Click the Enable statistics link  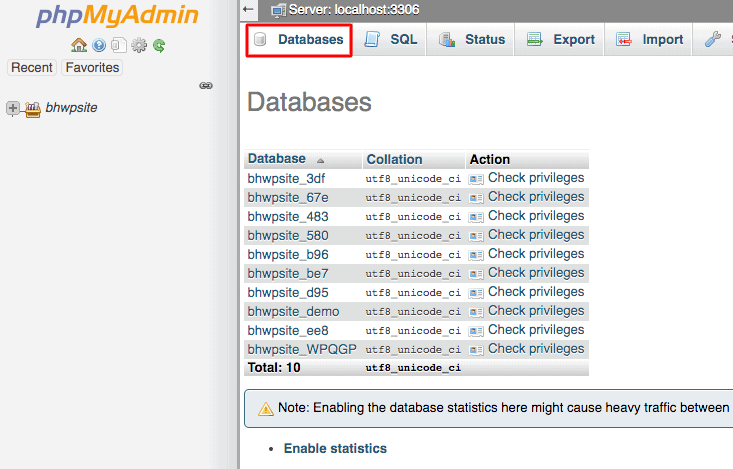(335, 448)
